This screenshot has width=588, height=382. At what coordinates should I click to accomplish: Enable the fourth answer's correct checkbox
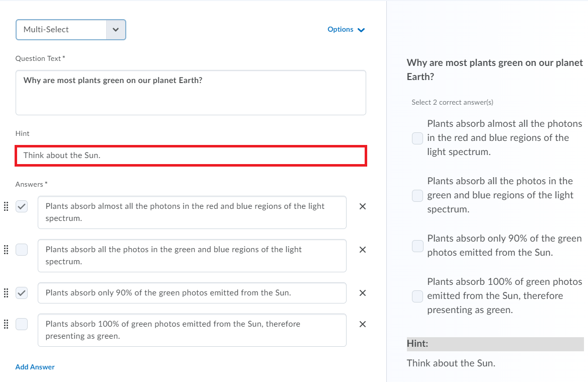pyautogui.click(x=22, y=324)
